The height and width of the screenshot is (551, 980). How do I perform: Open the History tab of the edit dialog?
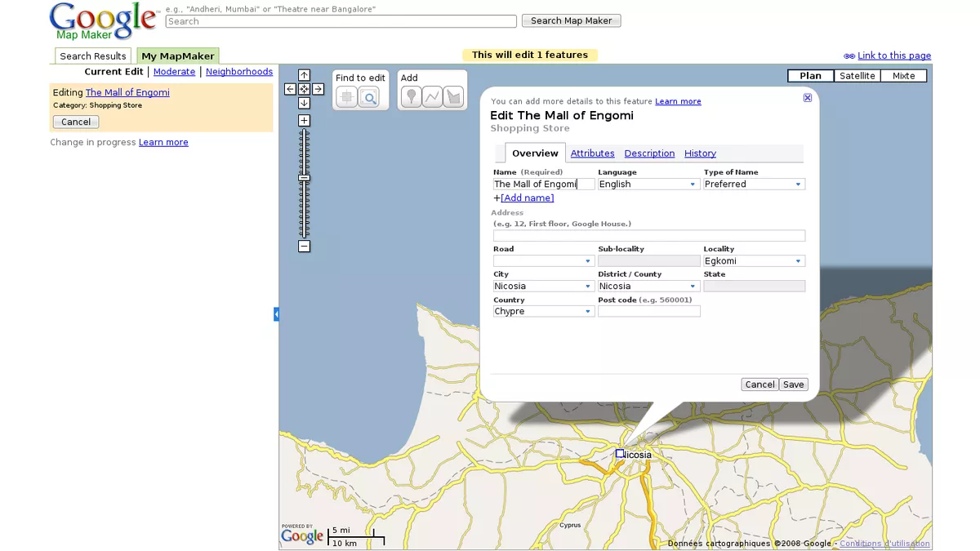700,153
